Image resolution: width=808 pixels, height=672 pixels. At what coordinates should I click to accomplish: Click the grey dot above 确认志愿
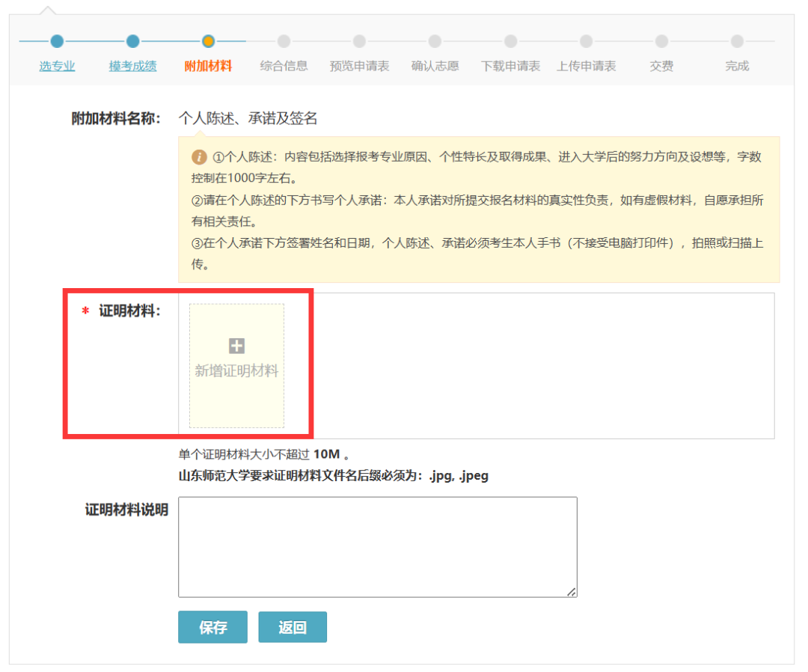pyautogui.click(x=435, y=41)
